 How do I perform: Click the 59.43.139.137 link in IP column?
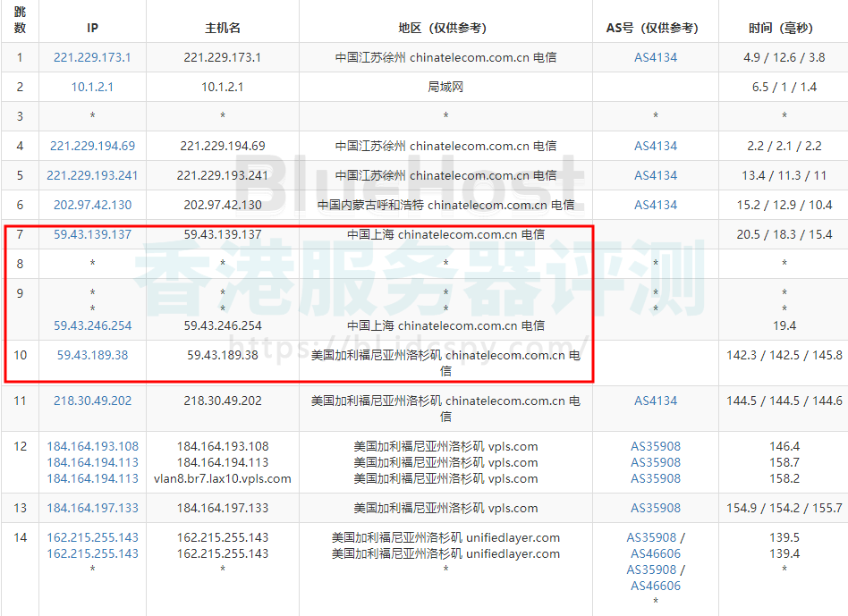[x=92, y=234]
